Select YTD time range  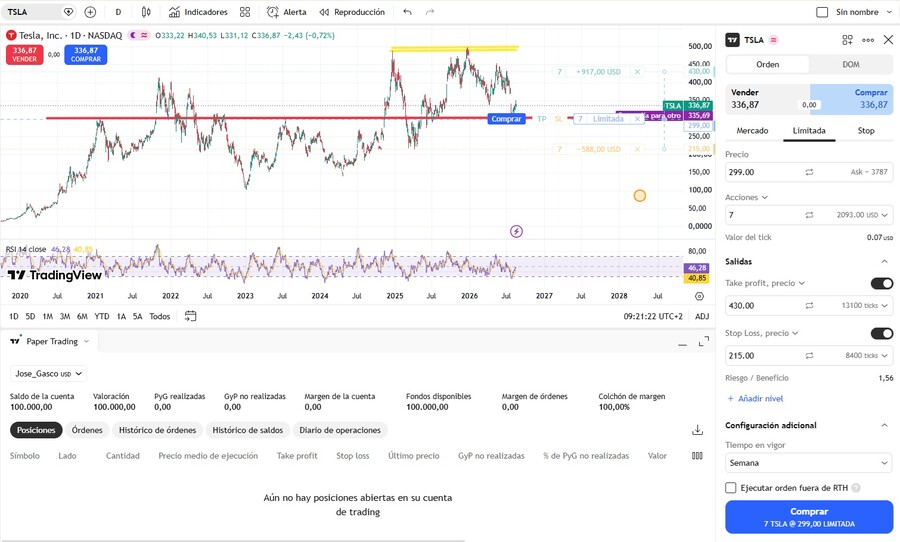102,316
